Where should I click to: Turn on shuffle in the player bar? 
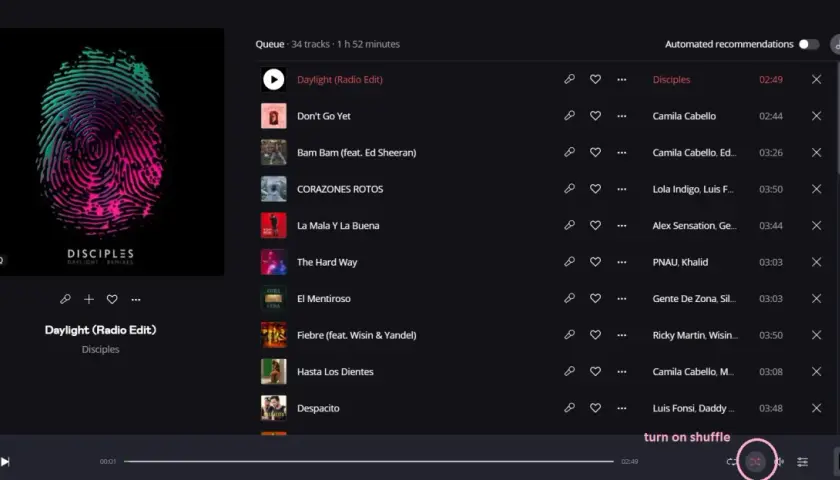[755, 461]
